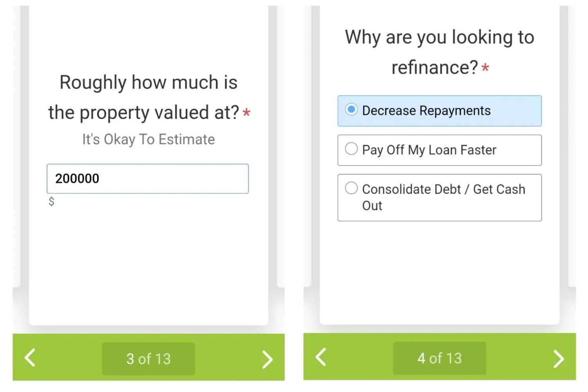This screenshot has width=588, height=392.
Task: Advance to next step from 4 of 13
Action: point(558,358)
